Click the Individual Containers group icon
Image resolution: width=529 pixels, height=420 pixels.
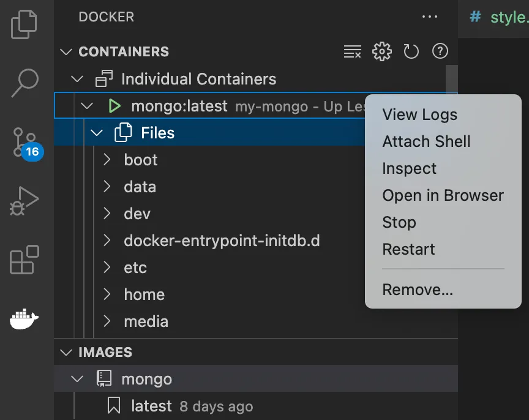click(104, 78)
